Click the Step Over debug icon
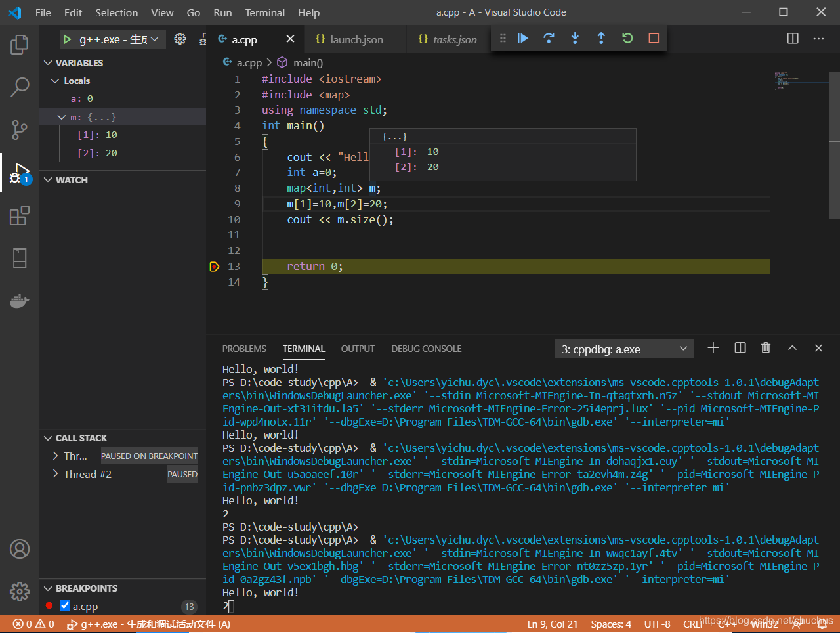The width and height of the screenshot is (840, 633). click(x=549, y=39)
